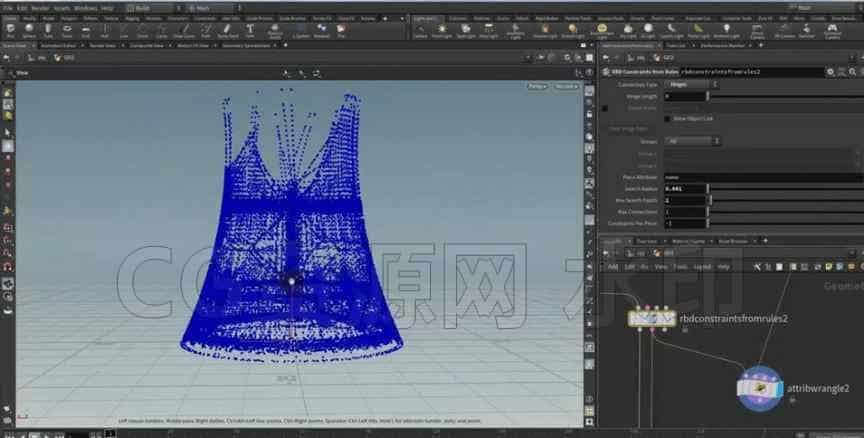Click the Constraints Per Piece value field
864x438 pixels.
(x=685, y=224)
